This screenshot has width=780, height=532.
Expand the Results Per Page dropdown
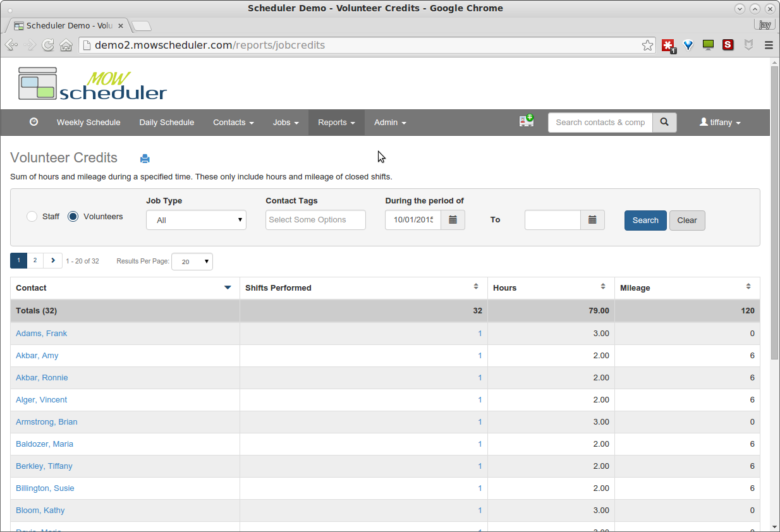192,262
